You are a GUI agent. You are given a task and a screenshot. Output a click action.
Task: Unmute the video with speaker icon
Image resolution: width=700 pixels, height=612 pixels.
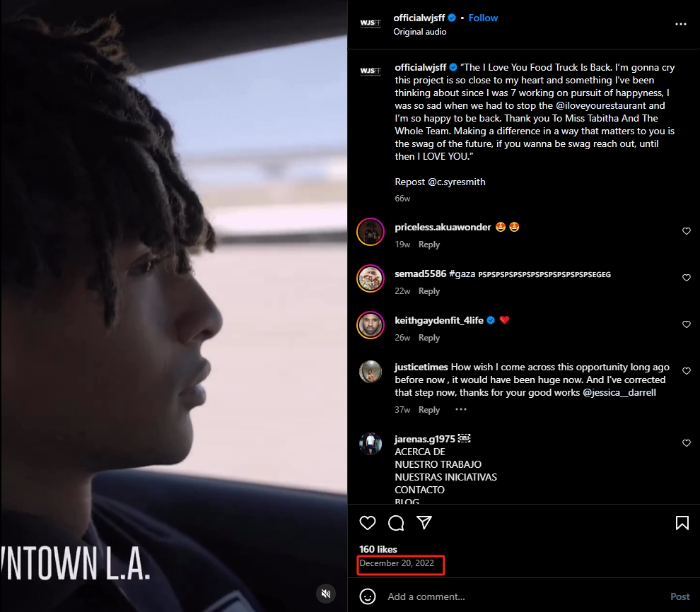coord(326,594)
